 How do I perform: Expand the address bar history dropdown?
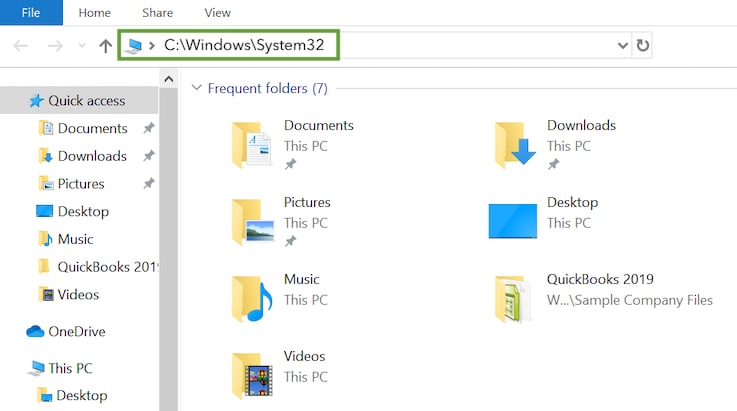pyautogui.click(x=623, y=46)
